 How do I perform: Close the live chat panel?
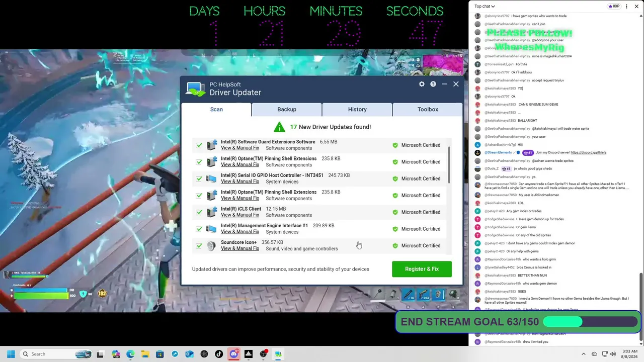point(636,7)
